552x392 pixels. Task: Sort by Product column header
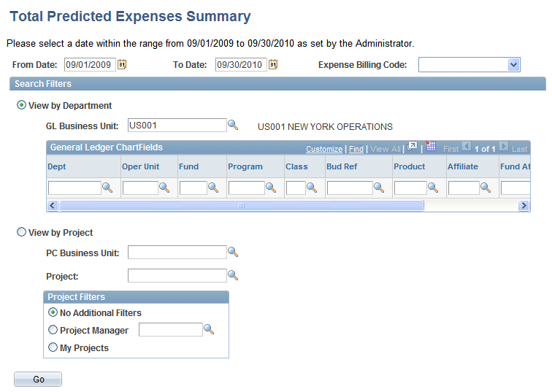[410, 166]
